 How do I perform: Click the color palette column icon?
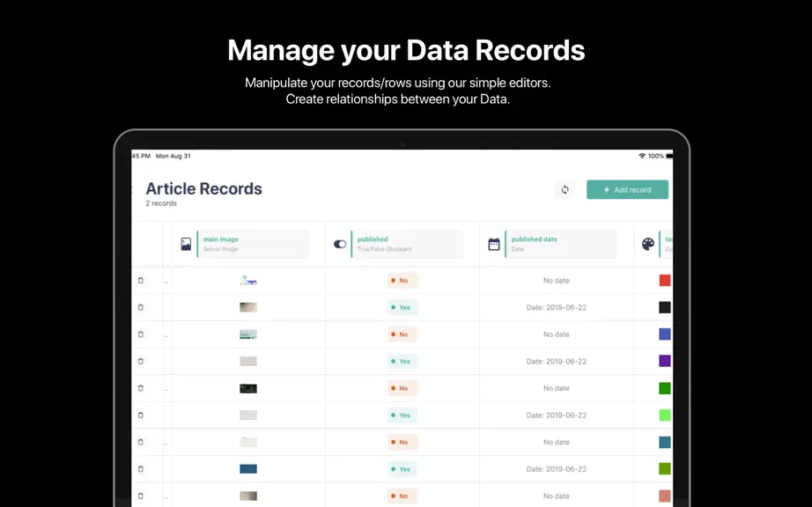648,244
